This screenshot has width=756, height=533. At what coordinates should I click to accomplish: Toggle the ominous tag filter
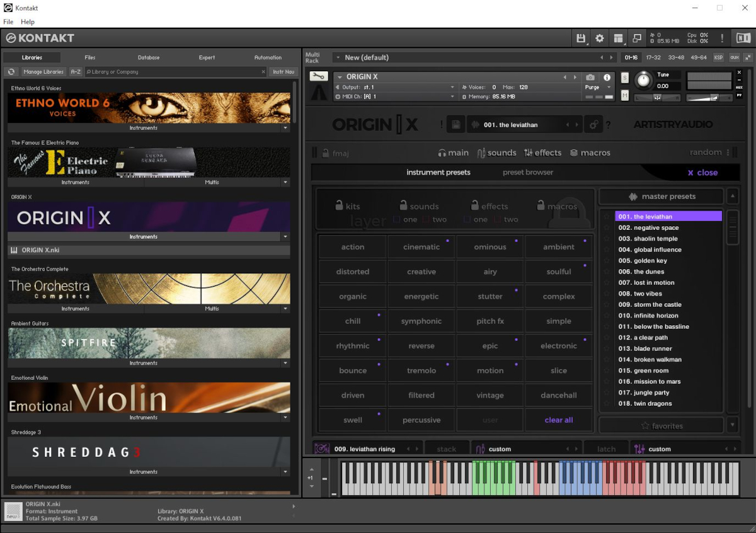(490, 247)
